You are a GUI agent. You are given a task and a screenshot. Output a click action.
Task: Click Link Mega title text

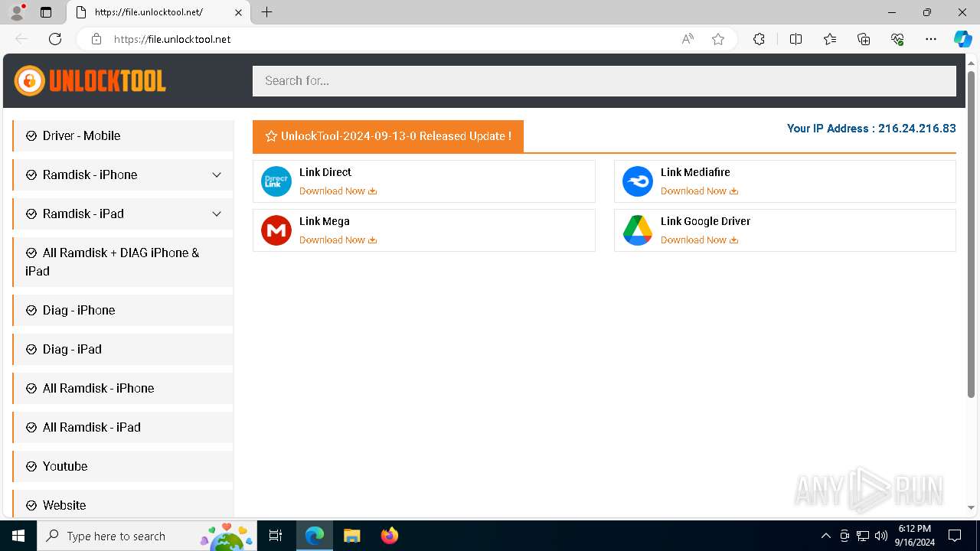click(x=325, y=221)
